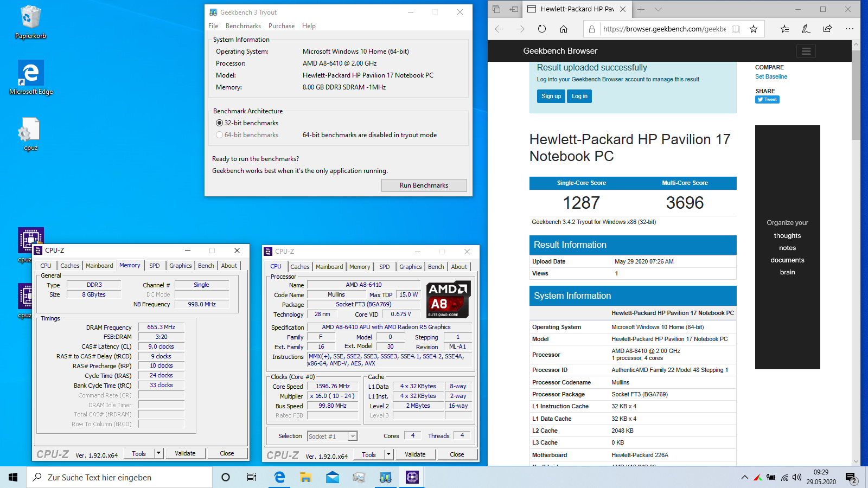
Task: Open the reading view icon in address bar
Action: (x=736, y=29)
